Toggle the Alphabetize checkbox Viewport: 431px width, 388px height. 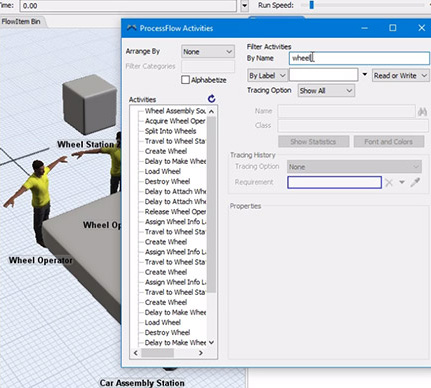pos(185,80)
